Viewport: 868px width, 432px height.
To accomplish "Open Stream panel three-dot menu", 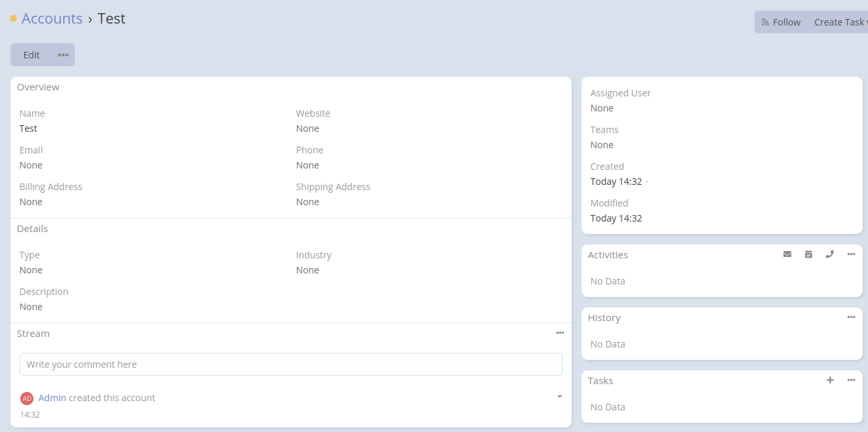I will click(560, 333).
